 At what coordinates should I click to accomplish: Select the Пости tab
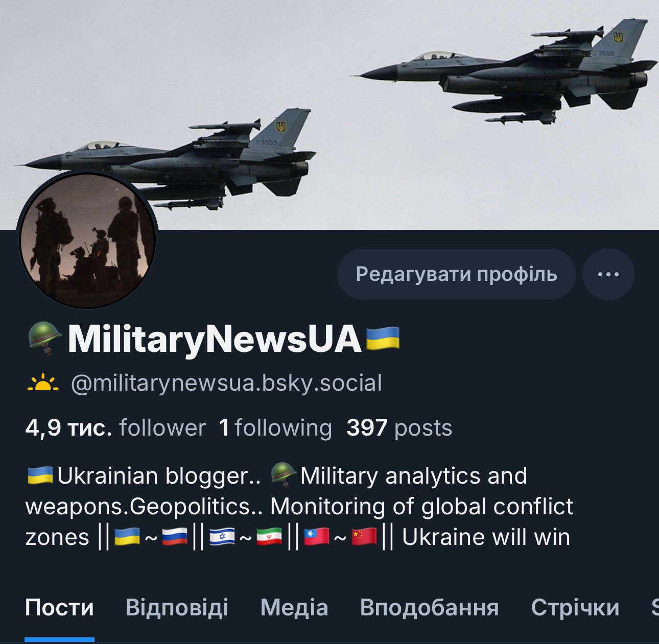click(59, 608)
